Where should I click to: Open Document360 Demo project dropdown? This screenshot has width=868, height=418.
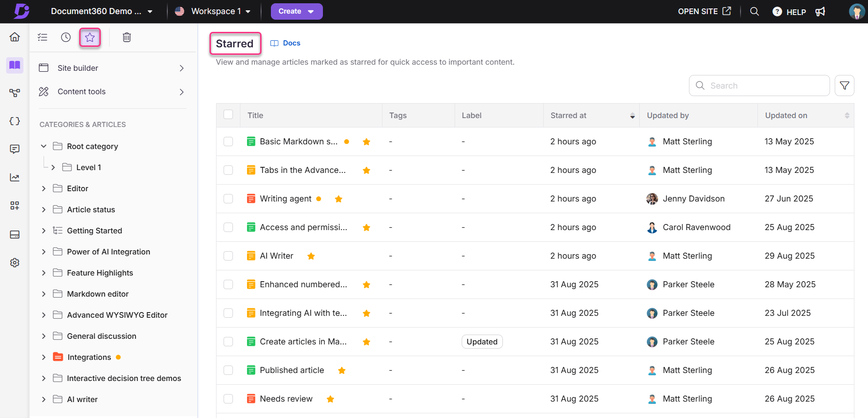pos(102,11)
